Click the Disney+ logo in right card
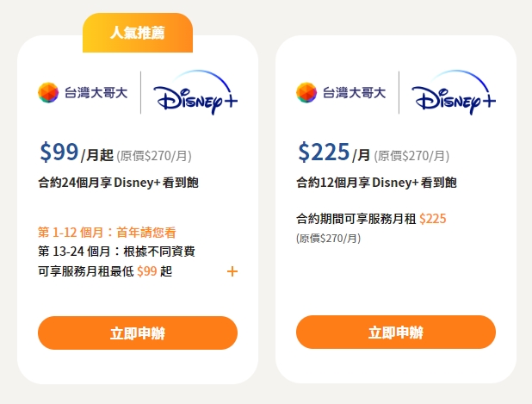This screenshot has width=532, height=404. (454, 92)
